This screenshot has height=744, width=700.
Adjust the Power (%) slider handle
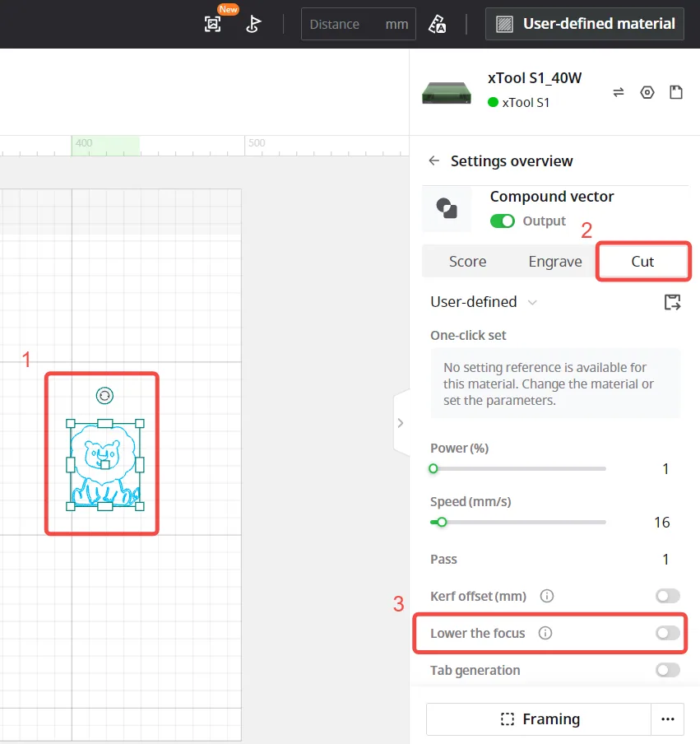click(x=433, y=469)
